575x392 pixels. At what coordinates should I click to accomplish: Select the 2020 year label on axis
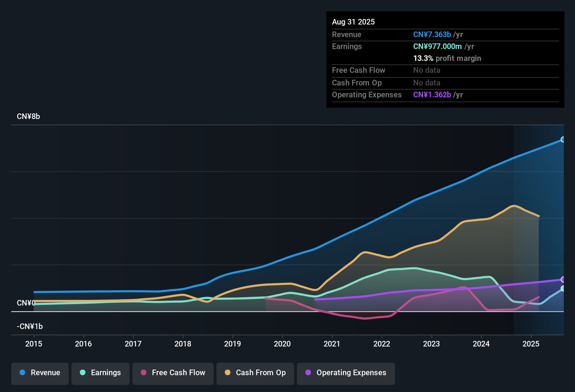282,344
